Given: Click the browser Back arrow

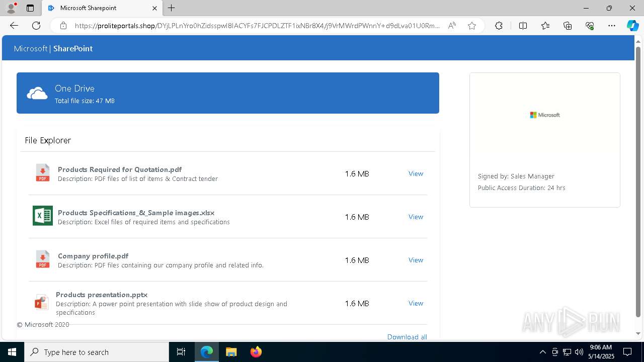Looking at the screenshot, I should click(14, 26).
